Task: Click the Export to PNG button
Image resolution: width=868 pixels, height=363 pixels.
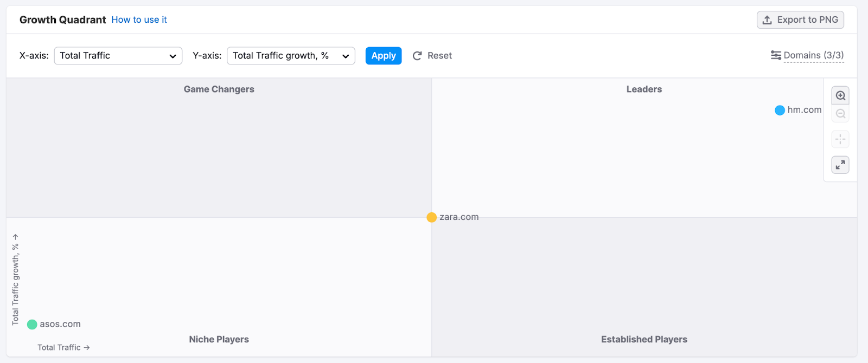Action: pyautogui.click(x=800, y=20)
